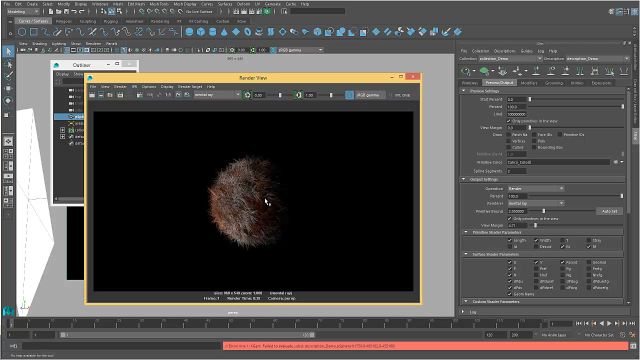Switch to the Modifiers tab in XGen
This screenshot has width=640, height=360.
point(529,83)
